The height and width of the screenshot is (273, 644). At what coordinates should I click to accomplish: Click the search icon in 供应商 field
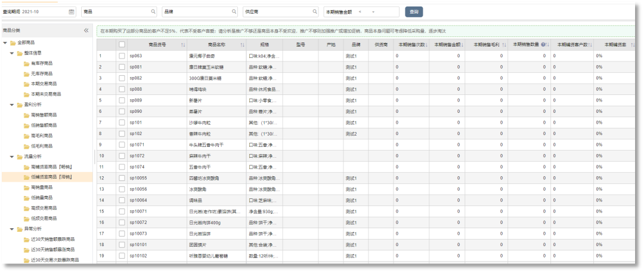point(315,12)
